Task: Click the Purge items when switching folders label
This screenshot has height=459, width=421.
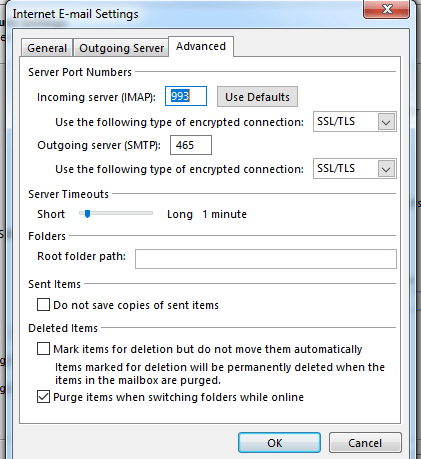Action: [178, 397]
